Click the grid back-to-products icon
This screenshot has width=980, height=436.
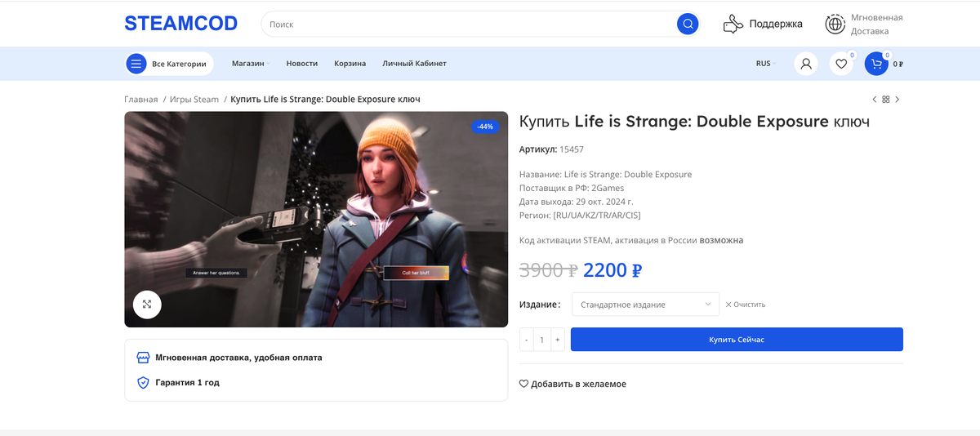pyautogui.click(x=886, y=100)
